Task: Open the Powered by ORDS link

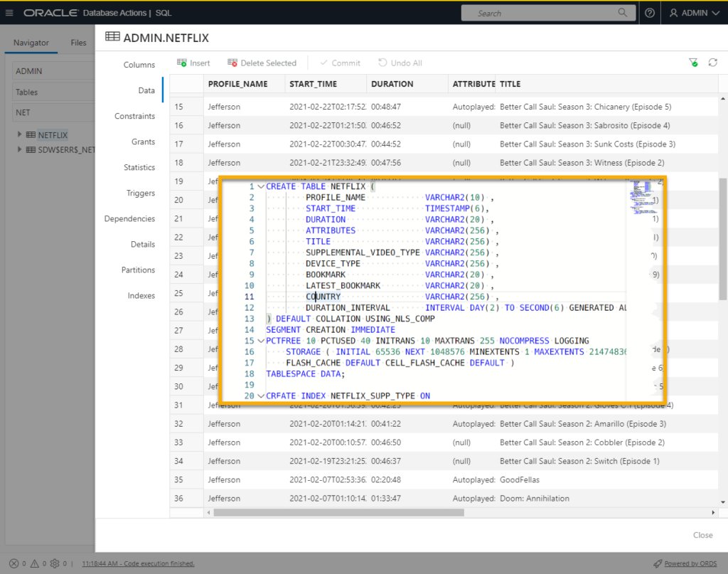Action: (690, 563)
